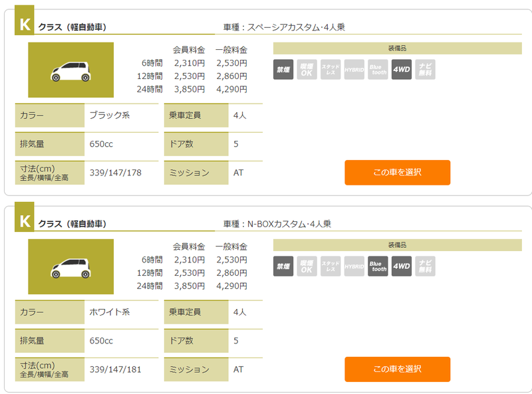This screenshot has width=532, height=394.
Task: Click the 車種：N-BOXカスタム·4人乗 title
Action: [x=277, y=224]
